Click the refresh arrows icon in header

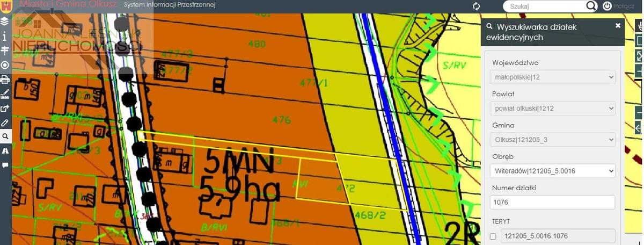476,6
